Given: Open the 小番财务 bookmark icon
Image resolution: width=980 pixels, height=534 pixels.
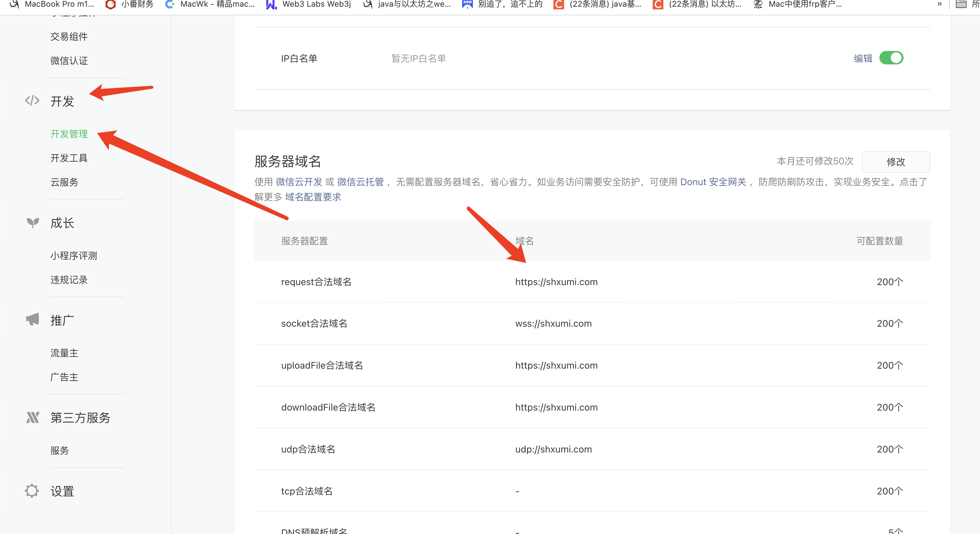Looking at the screenshot, I should coord(110,4).
